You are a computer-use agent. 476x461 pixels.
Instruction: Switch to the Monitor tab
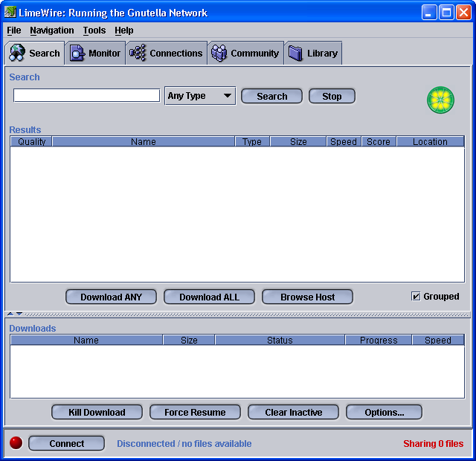point(95,53)
